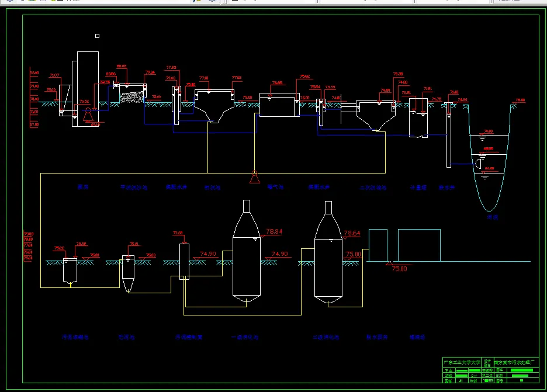The height and width of the screenshot is (392, 547).
Task: Click the 一级消化池 label
Action: pyautogui.click(x=245, y=337)
